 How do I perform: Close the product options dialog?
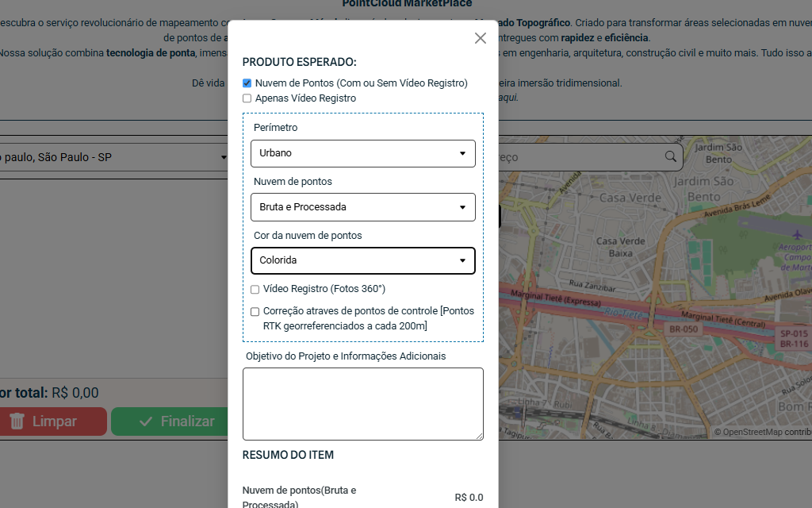pos(480,38)
